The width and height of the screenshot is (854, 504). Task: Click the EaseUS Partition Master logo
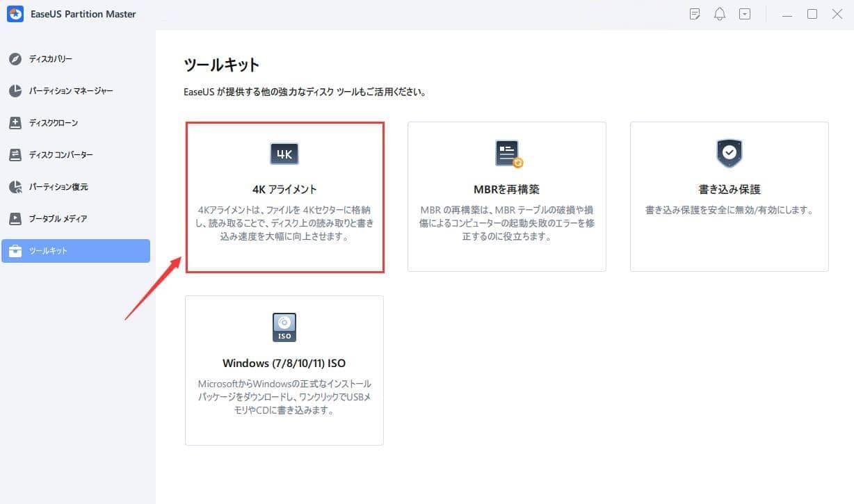pyautogui.click(x=15, y=14)
